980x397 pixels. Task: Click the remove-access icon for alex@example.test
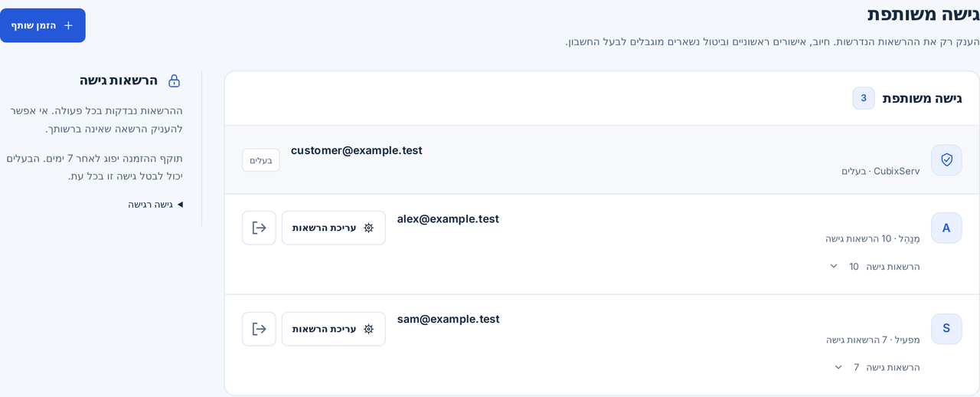click(259, 228)
